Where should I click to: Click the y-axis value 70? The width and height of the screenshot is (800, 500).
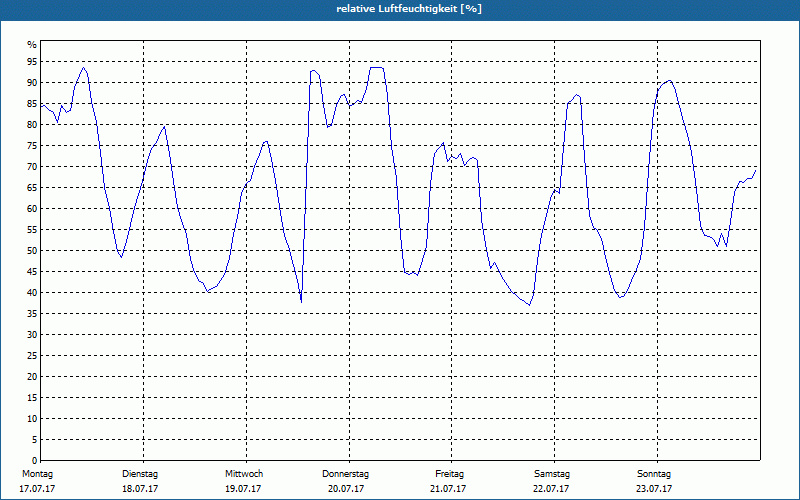tap(32, 167)
